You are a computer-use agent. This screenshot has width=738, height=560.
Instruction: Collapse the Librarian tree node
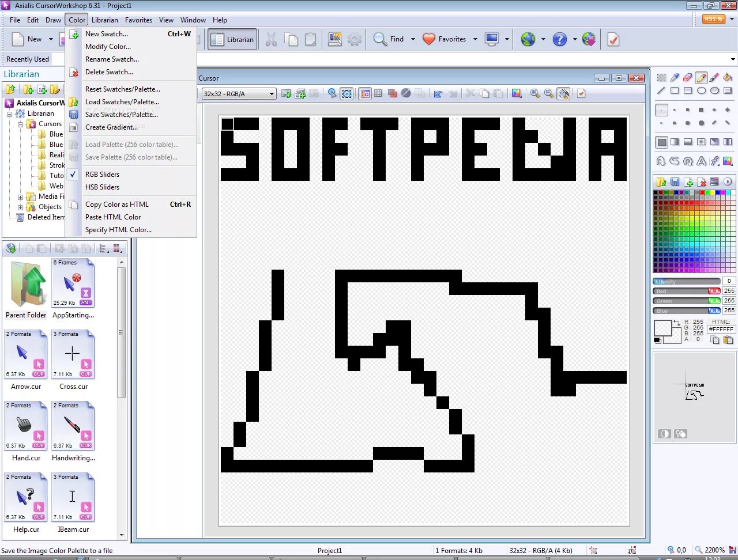click(10, 113)
